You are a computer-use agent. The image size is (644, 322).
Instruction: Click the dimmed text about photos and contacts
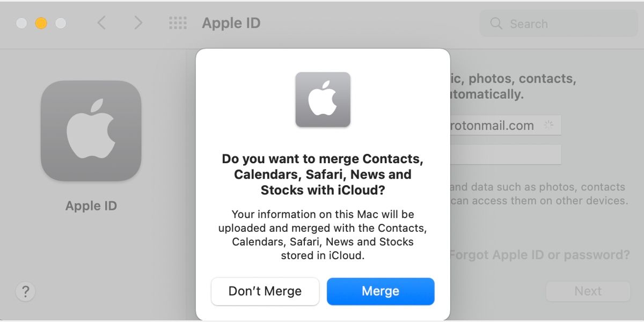click(537, 193)
